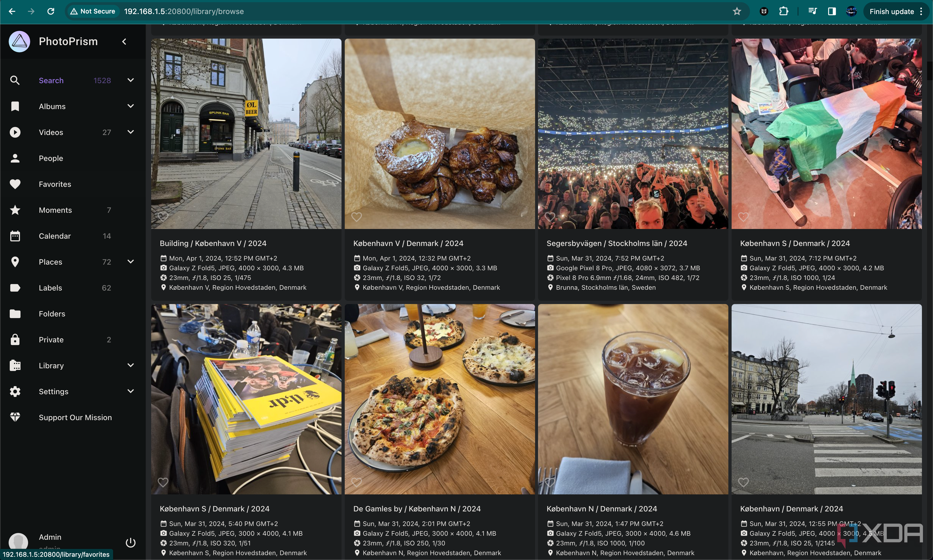Expand the Library submenu chevron

[131, 365]
